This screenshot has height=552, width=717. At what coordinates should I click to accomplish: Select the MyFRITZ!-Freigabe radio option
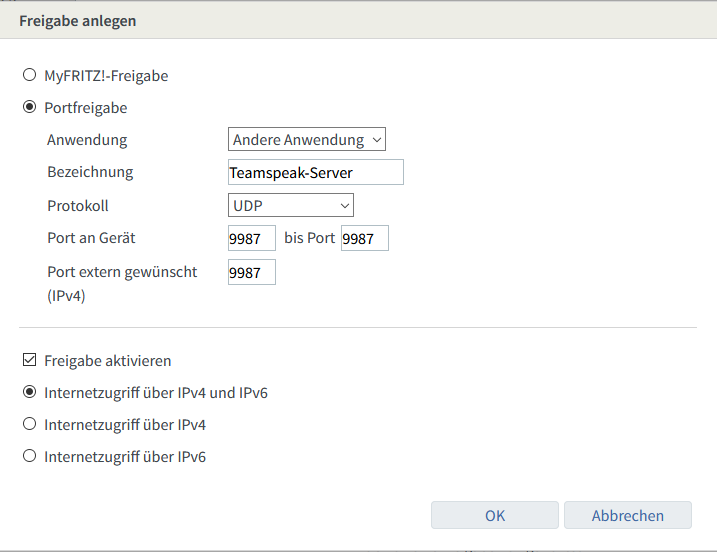point(30,75)
